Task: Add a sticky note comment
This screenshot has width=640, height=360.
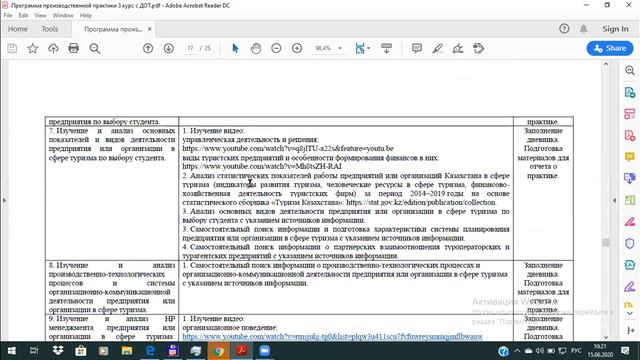Action: coord(417,49)
